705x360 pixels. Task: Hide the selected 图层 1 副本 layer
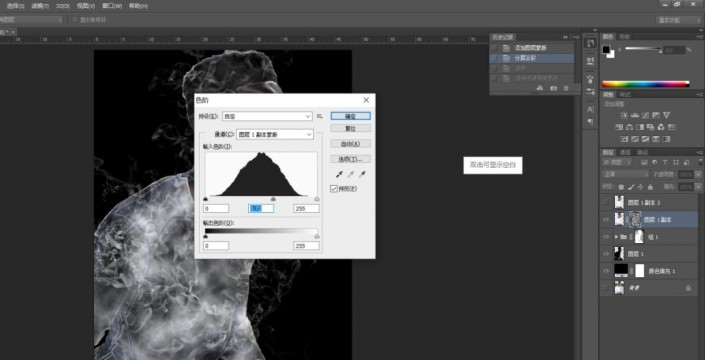(x=607, y=220)
